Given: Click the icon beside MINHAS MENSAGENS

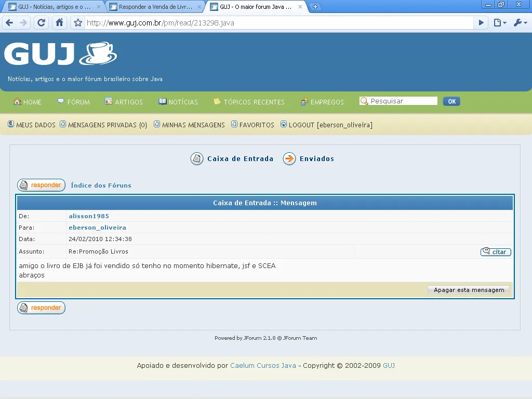Looking at the screenshot, I should [157, 124].
